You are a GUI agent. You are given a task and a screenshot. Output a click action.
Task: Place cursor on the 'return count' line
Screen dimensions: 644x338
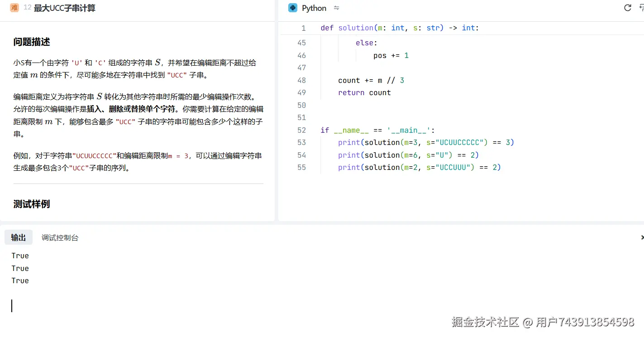(x=364, y=92)
